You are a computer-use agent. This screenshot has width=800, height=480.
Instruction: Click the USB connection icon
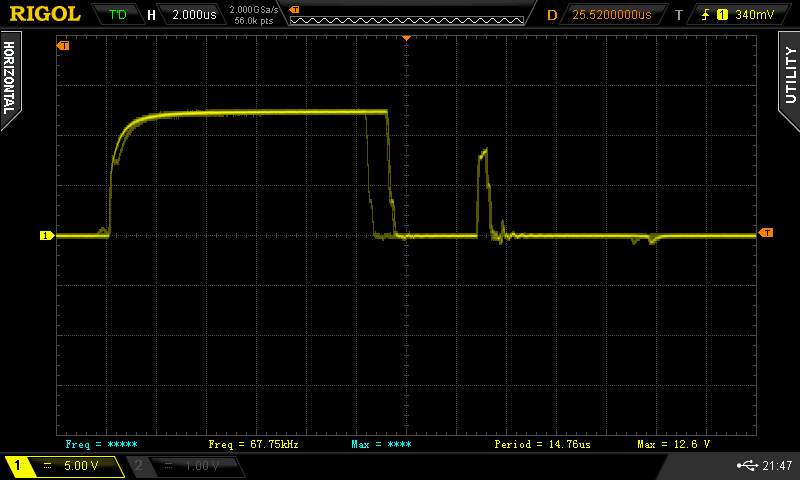(x=747, y=466)
